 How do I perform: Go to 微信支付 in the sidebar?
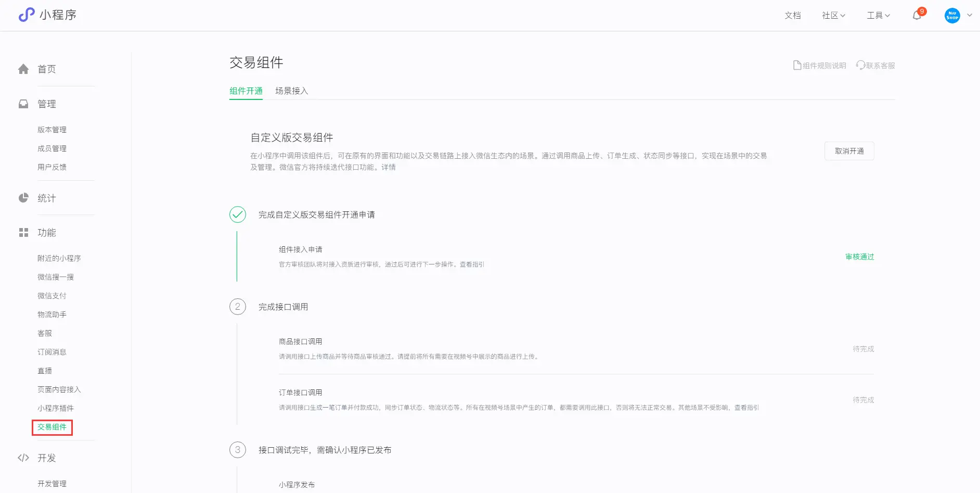pyautogui.click(x=52, y=296)
